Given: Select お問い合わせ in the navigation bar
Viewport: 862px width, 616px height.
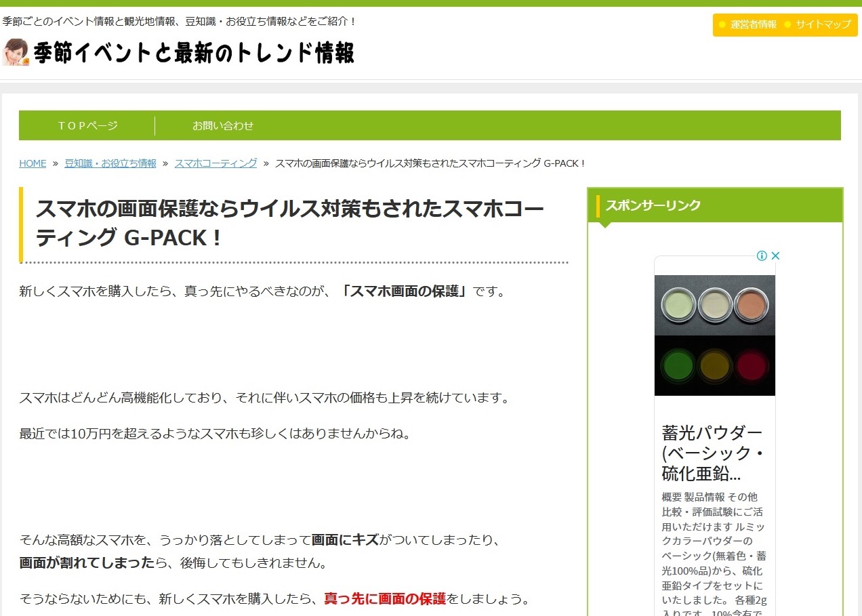Looking at the screenshot, I should coord(223,125).
